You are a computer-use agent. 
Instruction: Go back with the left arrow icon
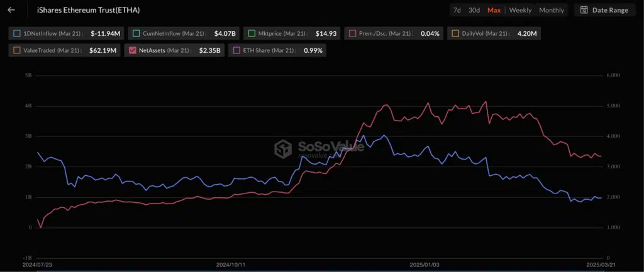pyautogui.click(x=11, y=10)
